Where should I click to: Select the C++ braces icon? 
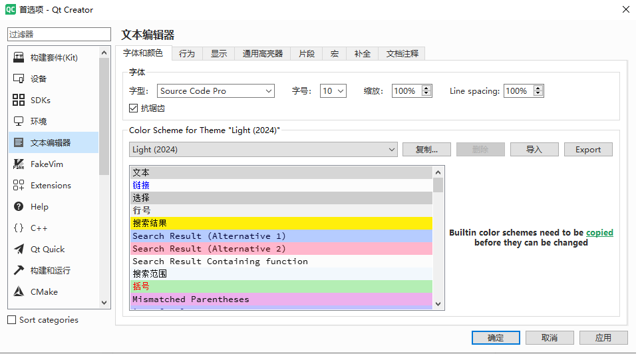point(19,228)
